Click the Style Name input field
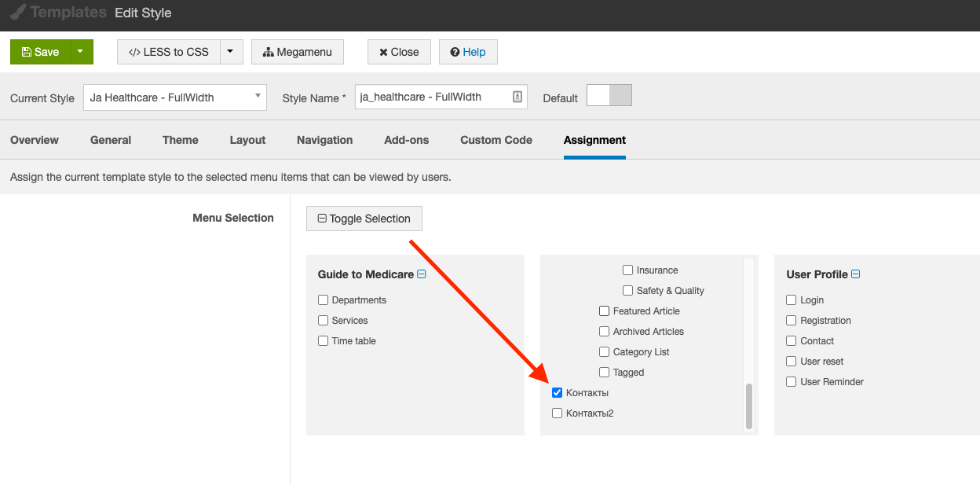 pyautogui.click(x=432, y=97)
